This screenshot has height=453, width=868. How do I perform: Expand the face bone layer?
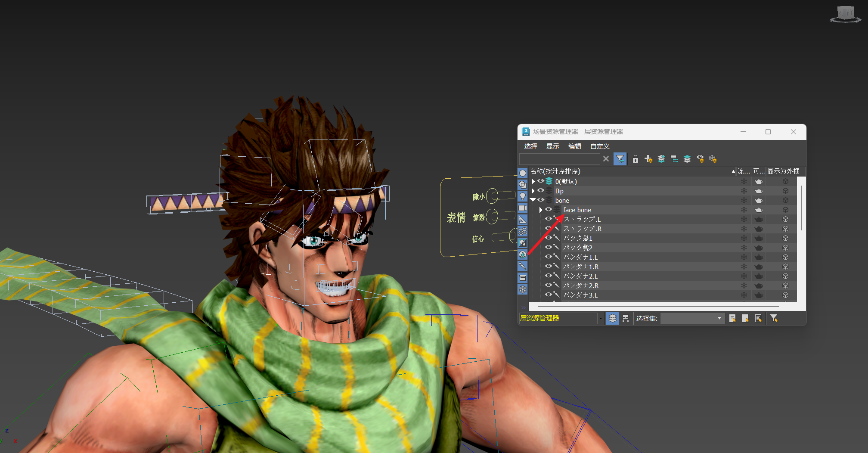(x=541, y=210)
